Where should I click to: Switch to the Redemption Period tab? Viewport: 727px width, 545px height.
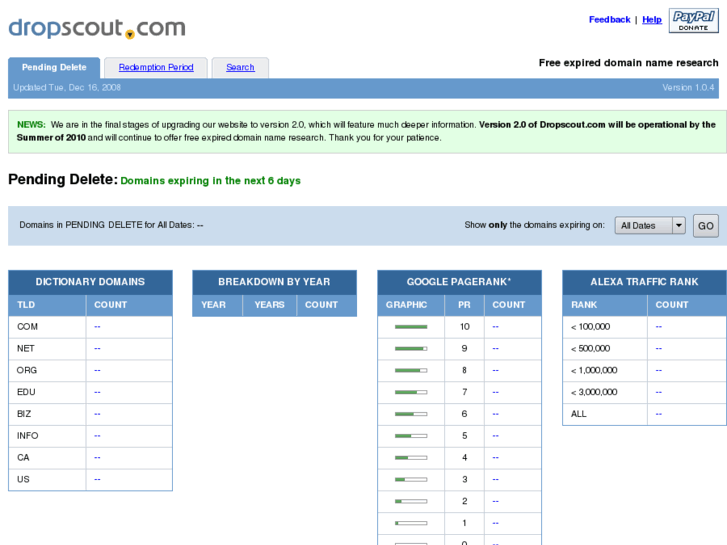[156, 67]
